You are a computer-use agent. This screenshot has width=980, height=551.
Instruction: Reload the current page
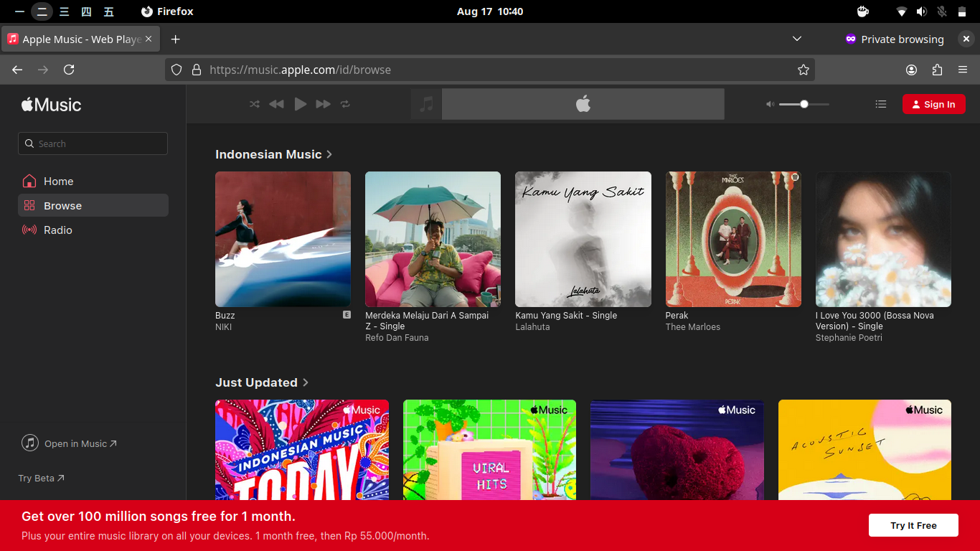coord(69,70)
